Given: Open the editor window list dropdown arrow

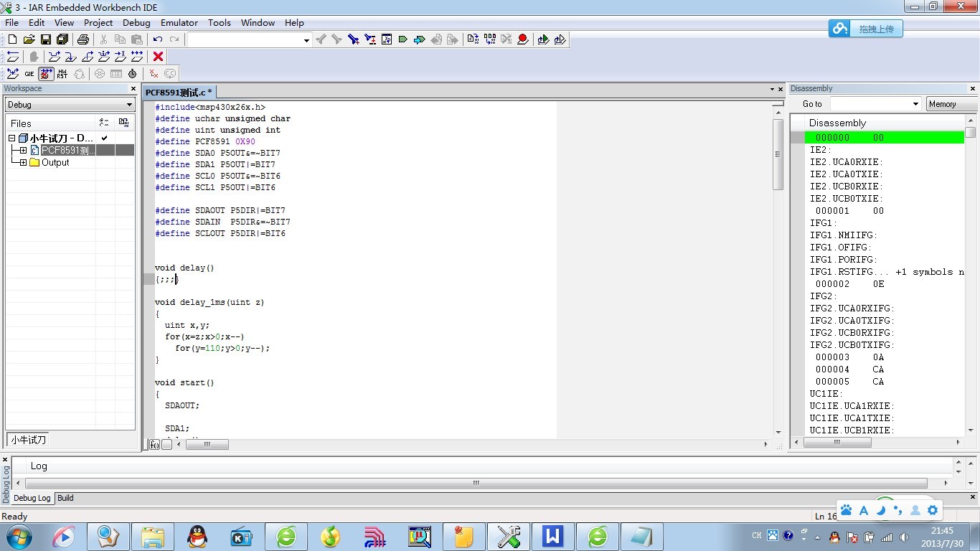Looking at the screenshot, I should coord(772,90).
